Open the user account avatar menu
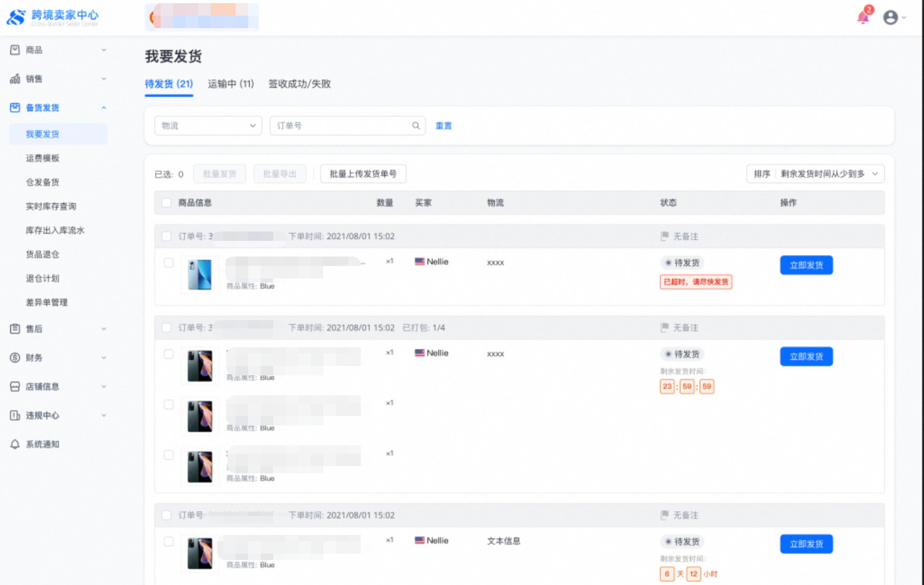 tap(891, 18)
